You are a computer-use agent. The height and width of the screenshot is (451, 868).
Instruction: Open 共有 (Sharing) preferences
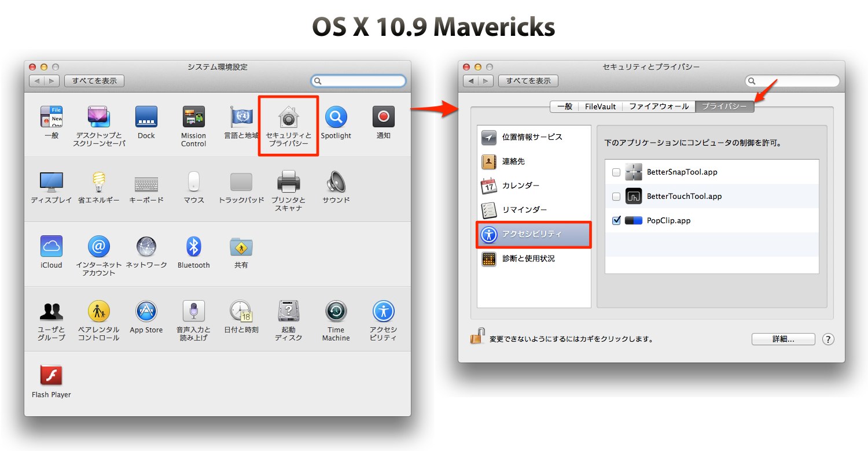[x=241, y=247]
